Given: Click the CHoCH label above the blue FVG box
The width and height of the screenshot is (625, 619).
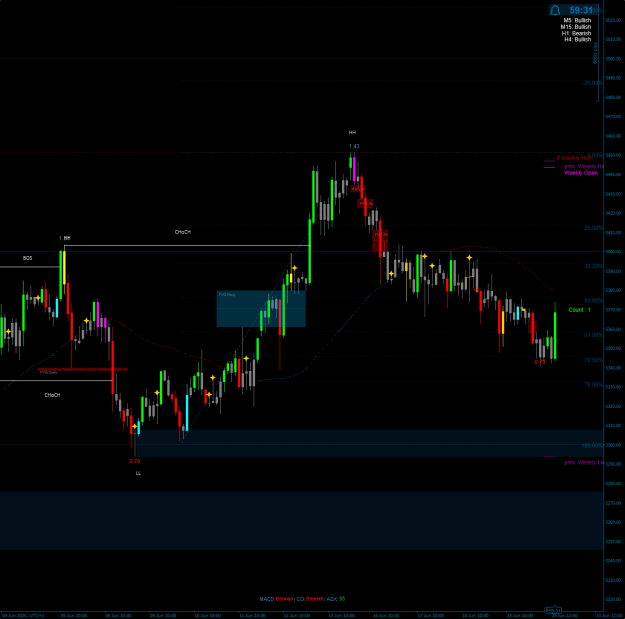Looking at the screenshot, I should click(183, 232).
